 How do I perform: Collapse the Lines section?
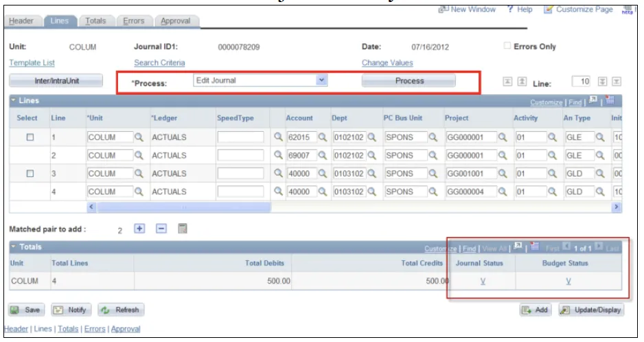pyautogui.click(x=13, y=100)
